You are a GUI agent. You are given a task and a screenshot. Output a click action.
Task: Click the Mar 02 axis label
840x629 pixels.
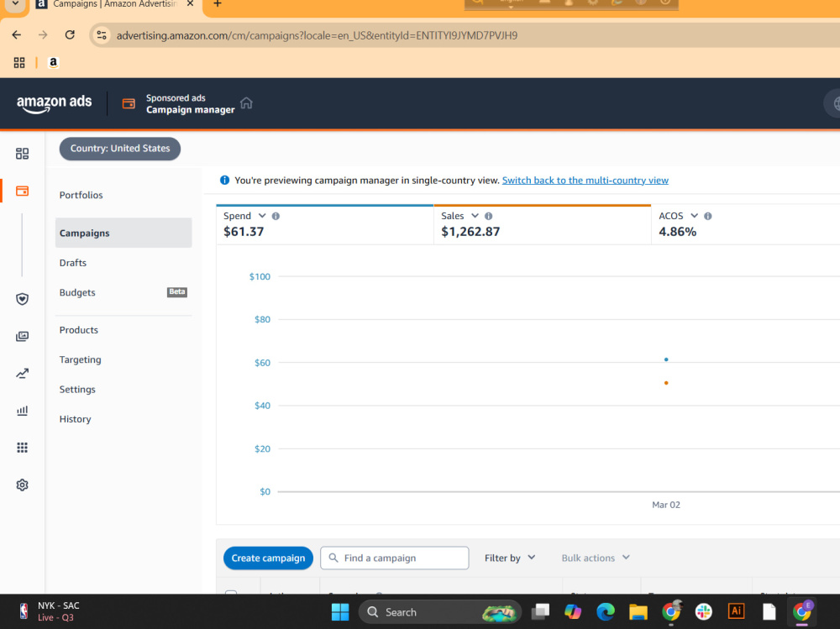666,505
